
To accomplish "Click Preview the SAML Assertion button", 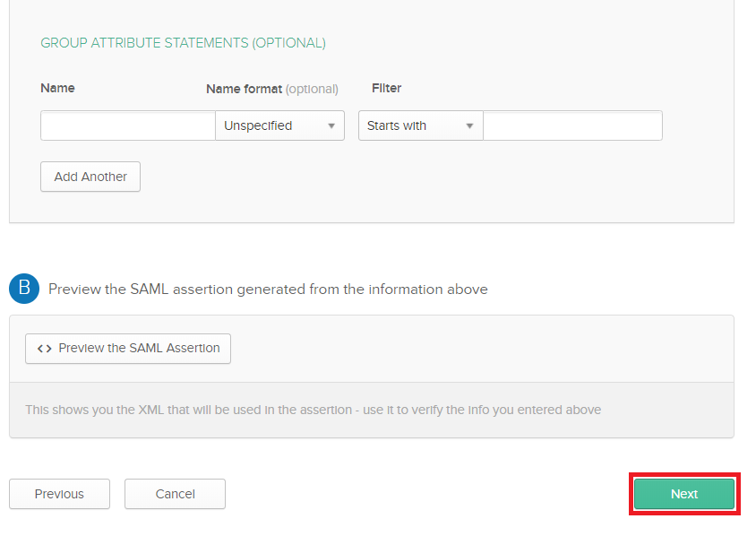I will (128, 349).
